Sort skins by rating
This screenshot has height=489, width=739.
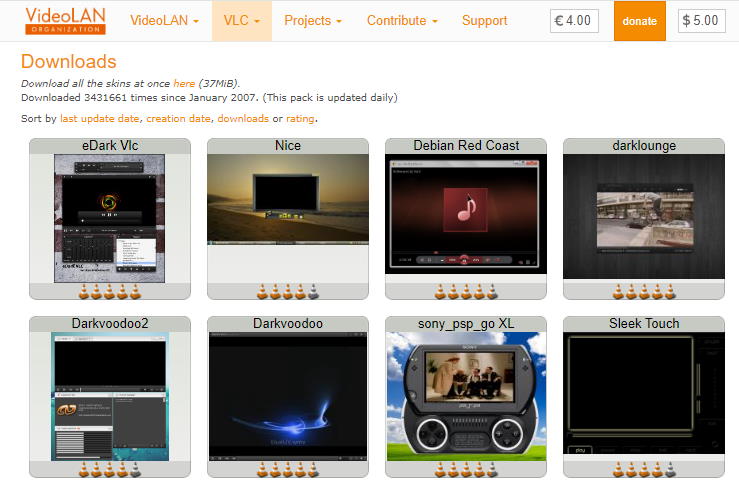[300, 119]
